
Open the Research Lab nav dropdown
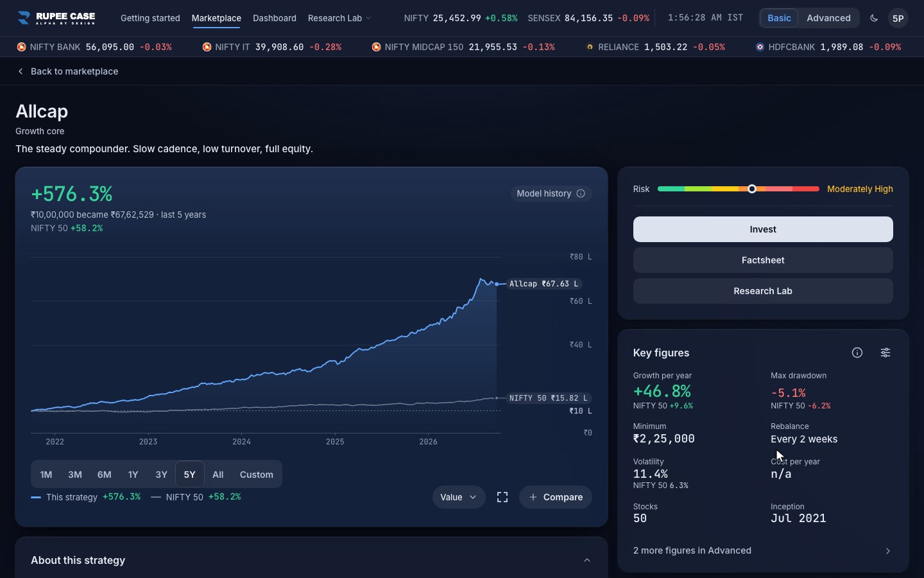click(x=339, y=18)
